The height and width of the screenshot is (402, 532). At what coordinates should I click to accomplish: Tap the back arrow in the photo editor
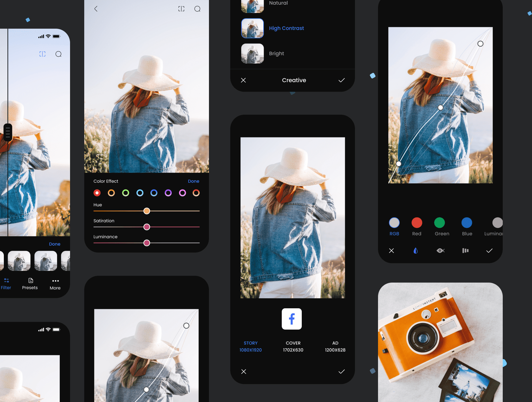tap(95, 9)
